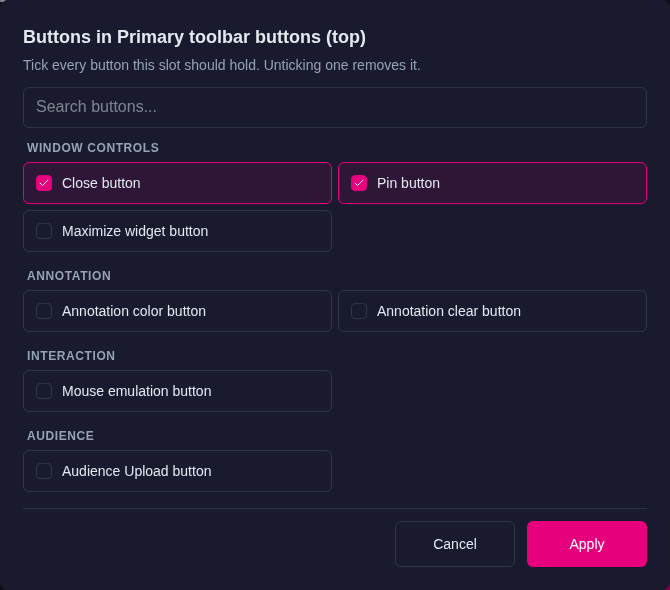Viewport: 670px width, 590px height.
Task: Click the AUDIENCE section heading
Action: (x=60, y=436)
